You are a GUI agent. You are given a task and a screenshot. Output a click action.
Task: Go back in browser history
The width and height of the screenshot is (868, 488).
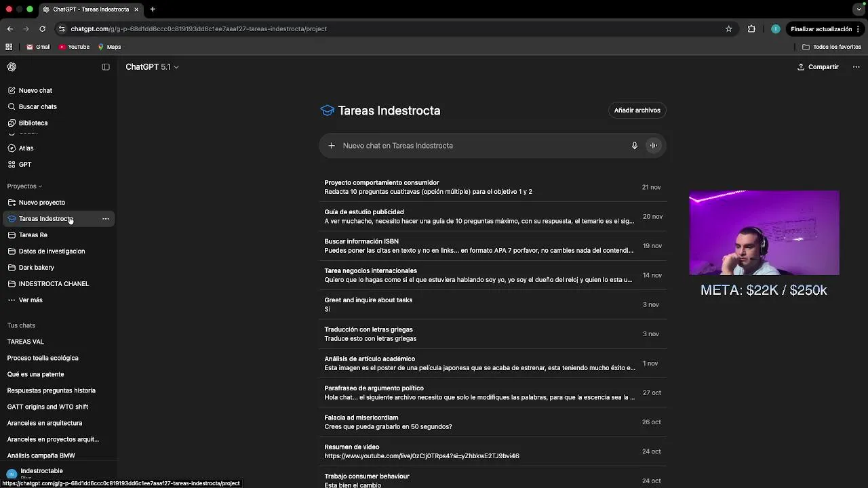[9, 29]
